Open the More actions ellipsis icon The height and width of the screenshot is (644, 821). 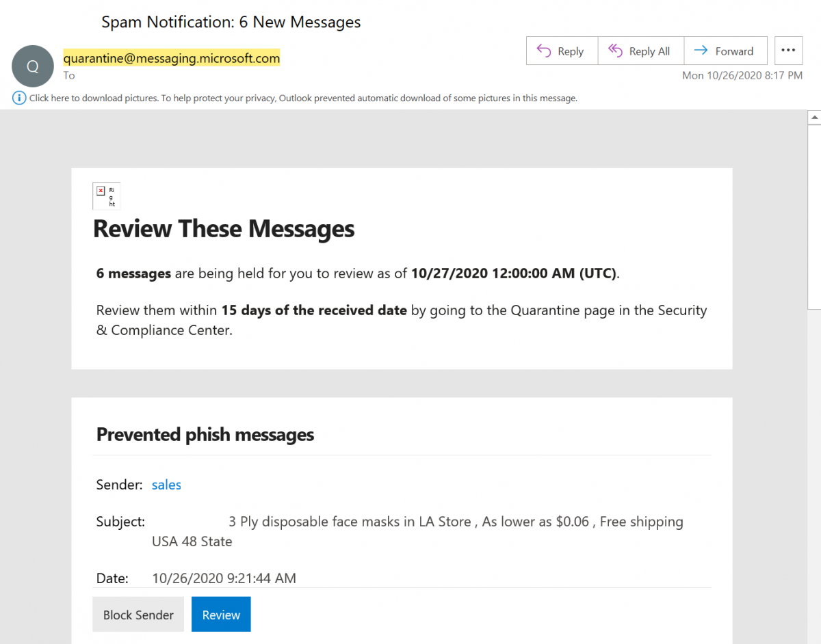[788, 50]
